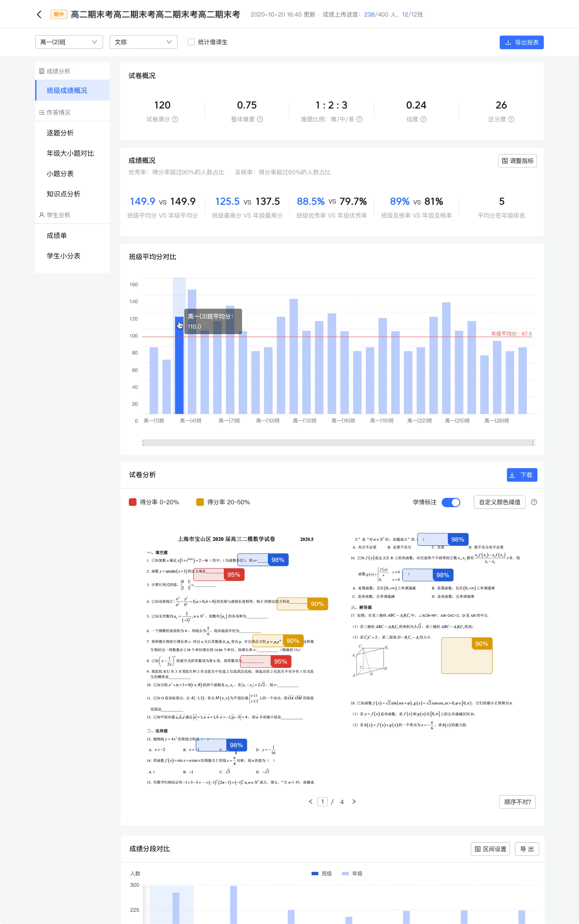Viewport: 579px width, 924px height.
Task: Click the 区间设置 button
Action: pyautogui.click(x=490, y=849)
